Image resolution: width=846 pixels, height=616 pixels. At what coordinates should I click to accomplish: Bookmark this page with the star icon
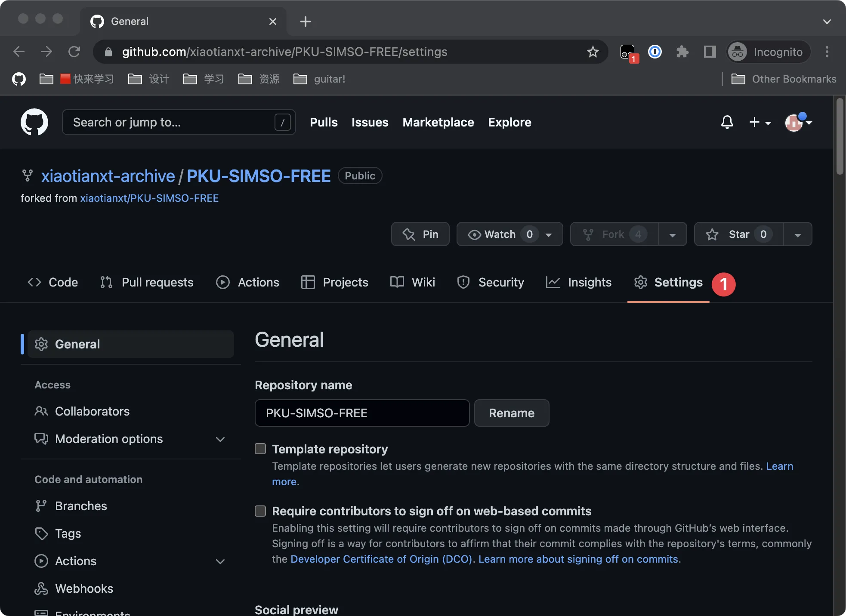point(593,52)
